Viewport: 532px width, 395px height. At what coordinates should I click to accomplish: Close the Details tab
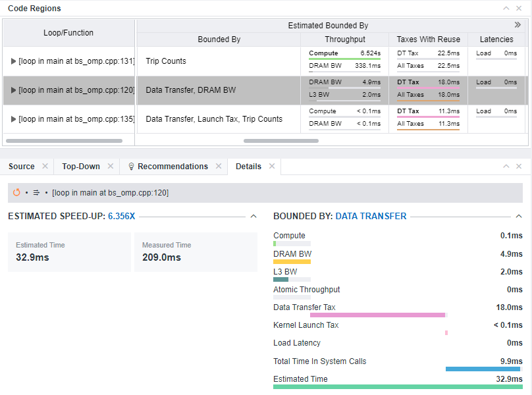pos(271,167)
